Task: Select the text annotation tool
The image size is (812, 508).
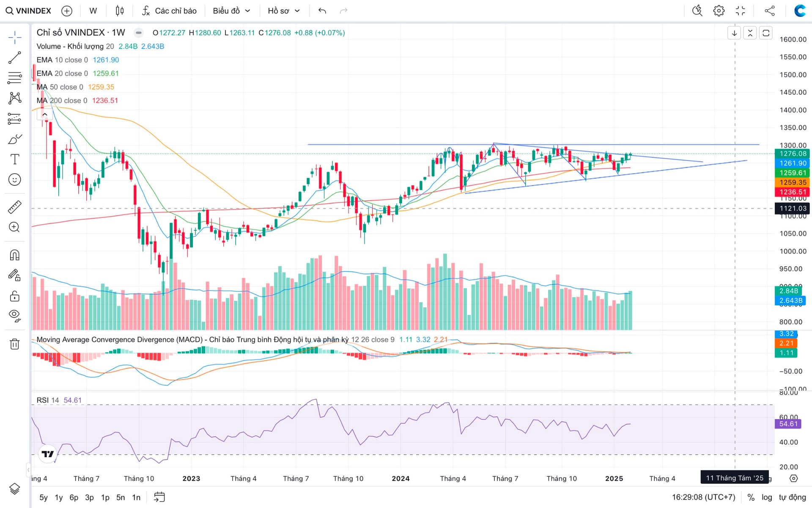Action: click(x=14, y=160)
